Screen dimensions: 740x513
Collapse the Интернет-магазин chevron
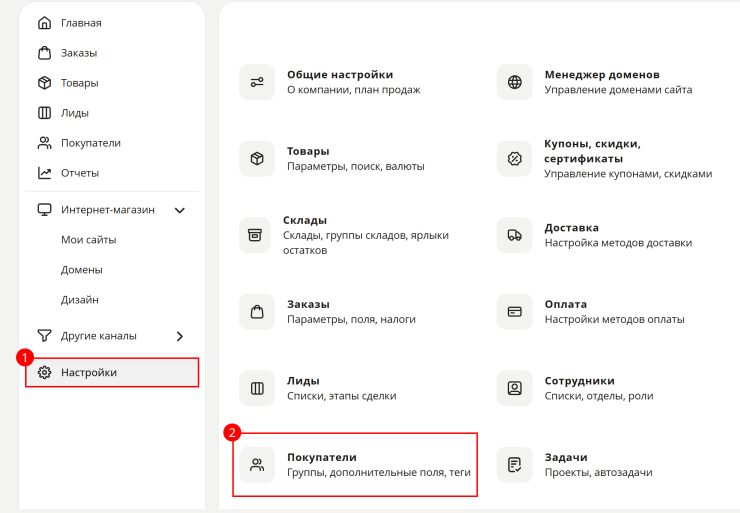click(180, 210)
